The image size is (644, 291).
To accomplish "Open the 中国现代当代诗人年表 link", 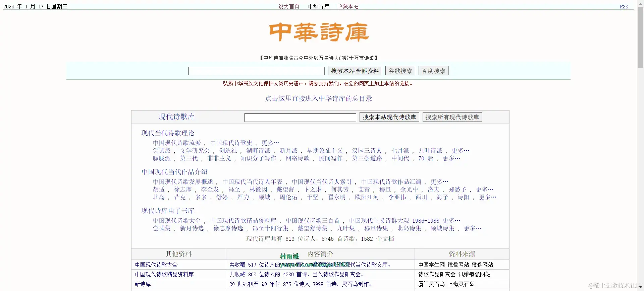I will tap(252, 182).
